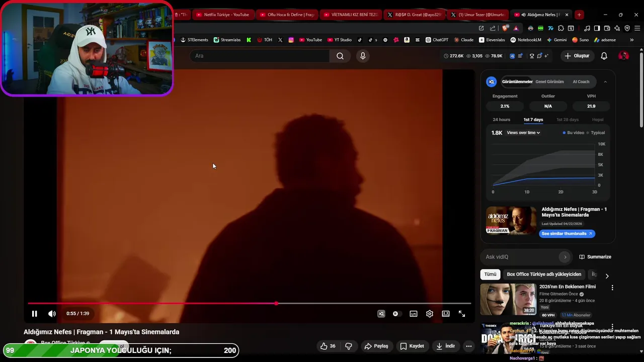Open the Views over time dropdown

click(x=523, y=133)
